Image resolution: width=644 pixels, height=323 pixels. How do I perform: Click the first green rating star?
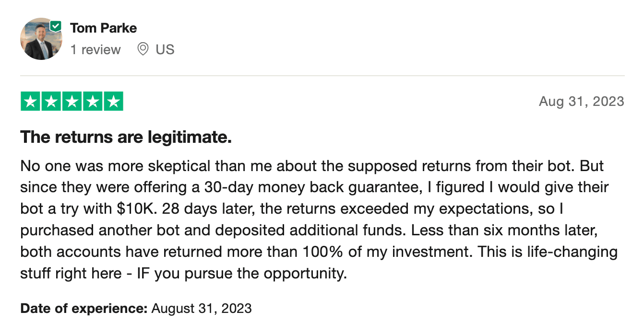point(31,101)
